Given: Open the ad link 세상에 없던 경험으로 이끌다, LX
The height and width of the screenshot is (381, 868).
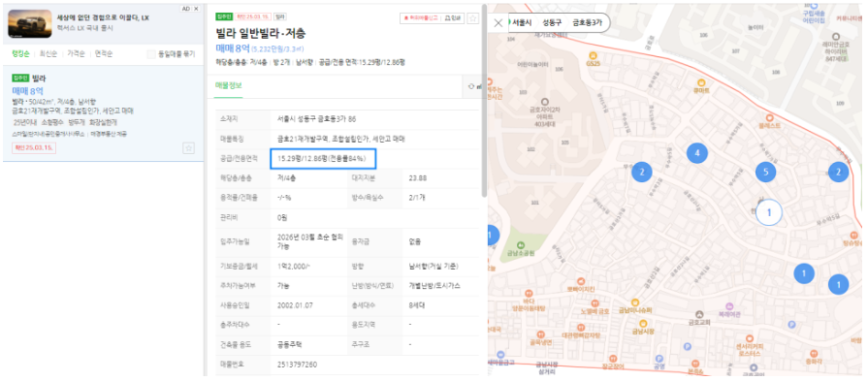Looking at the screenshot, I should pos(103,17).
